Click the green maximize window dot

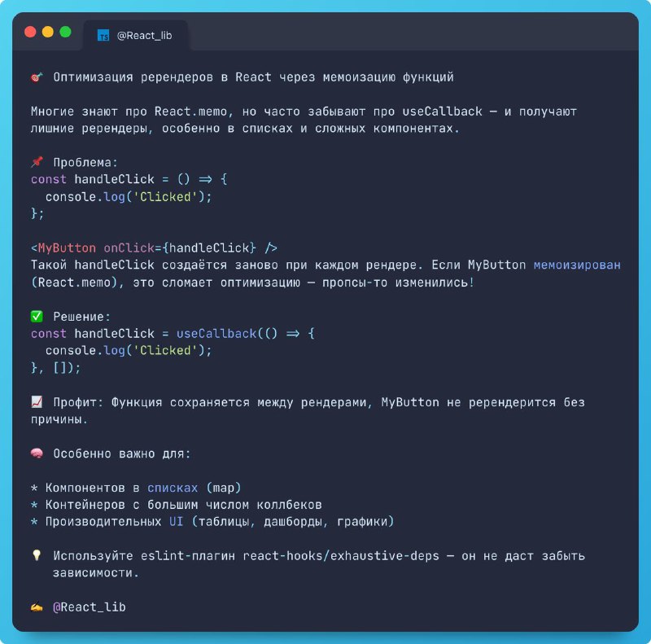[x=65, y=32]
